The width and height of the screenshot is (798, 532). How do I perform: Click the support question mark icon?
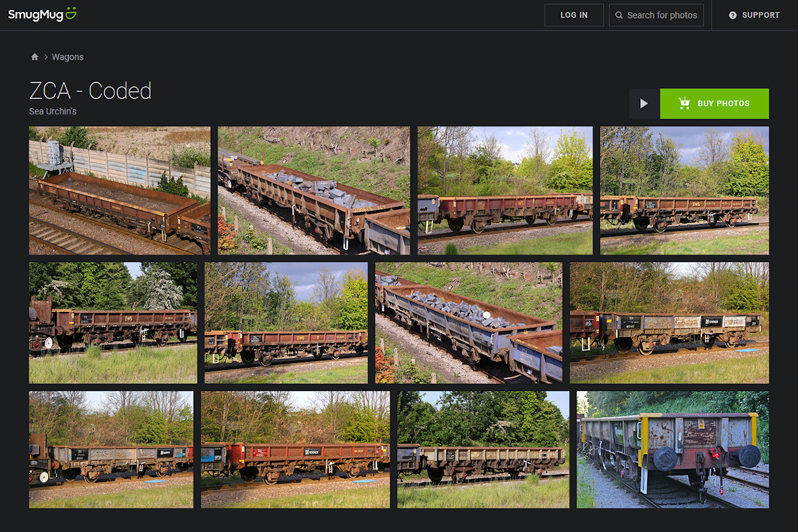click(x=733, y=15)
